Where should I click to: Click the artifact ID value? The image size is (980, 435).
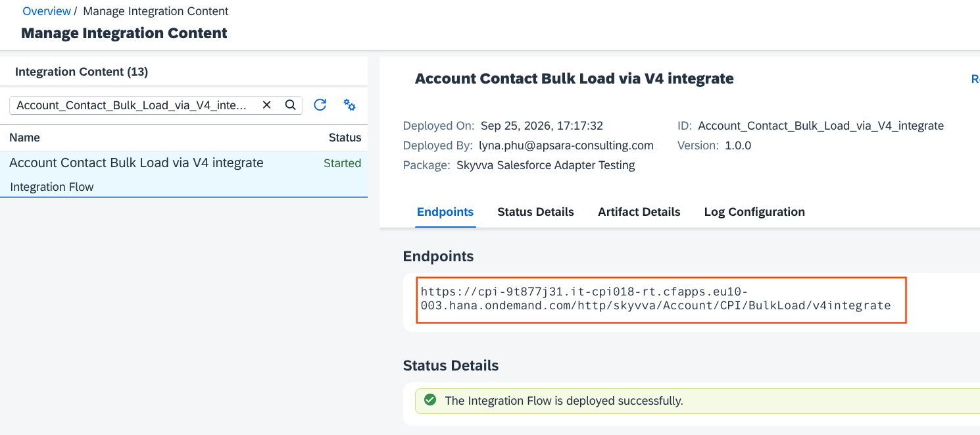821,126
